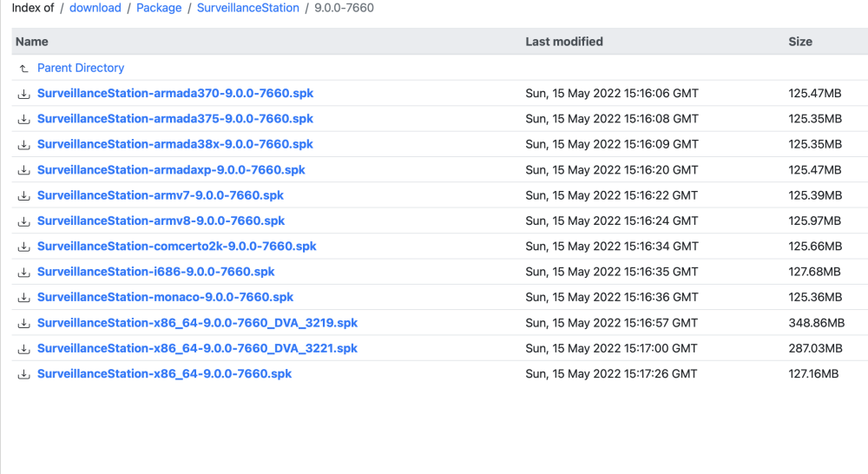Download the x86_64 DVA_3221 spk file
Image resolution: width=868 pixels, height=474 pixels.
pos(197,348)
